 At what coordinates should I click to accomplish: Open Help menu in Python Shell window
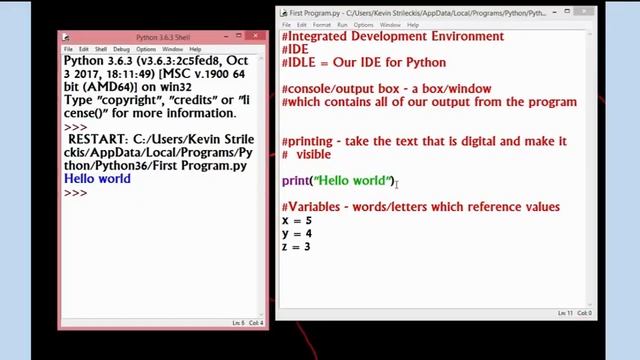click(195, 49)
